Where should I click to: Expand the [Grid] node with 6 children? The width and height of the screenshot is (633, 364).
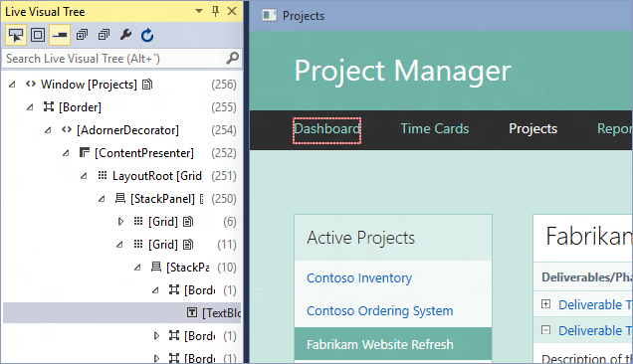tap(120, 221)
